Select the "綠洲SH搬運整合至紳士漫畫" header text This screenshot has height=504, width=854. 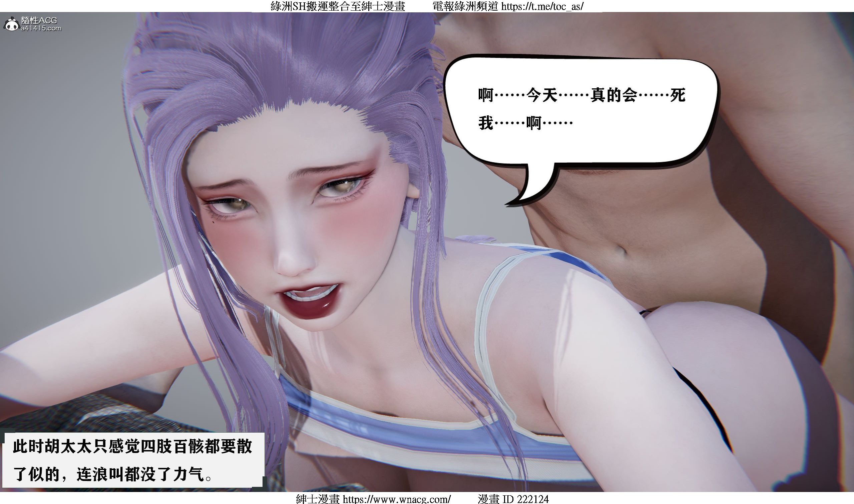click(338, 6)
